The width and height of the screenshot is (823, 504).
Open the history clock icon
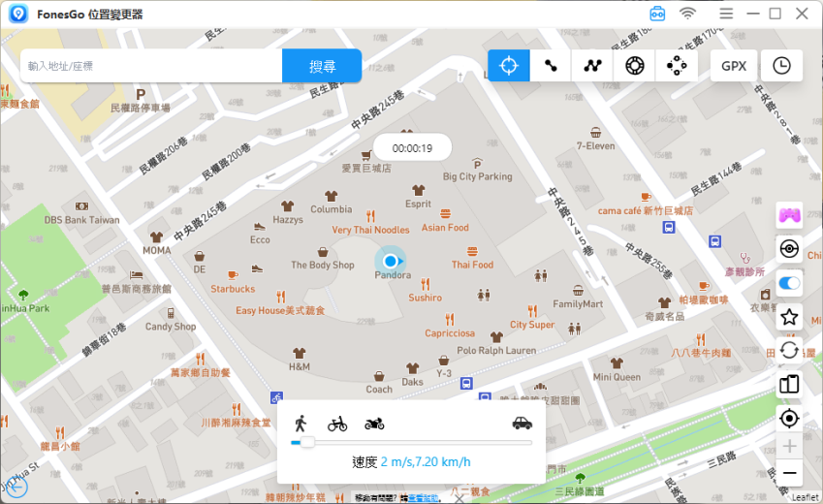tap(781, 66)
